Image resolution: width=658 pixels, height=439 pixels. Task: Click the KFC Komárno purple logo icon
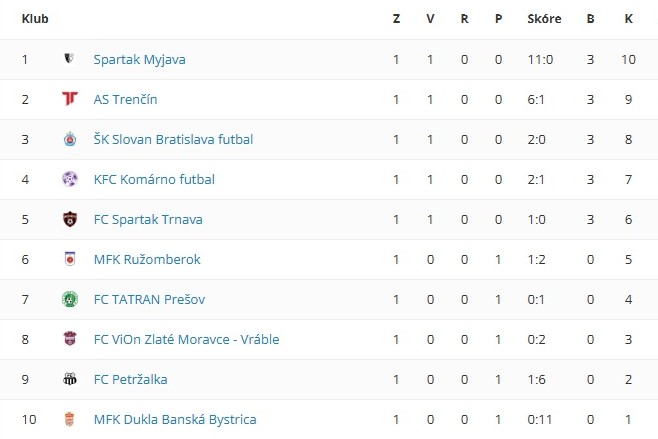tap(70, 179)
